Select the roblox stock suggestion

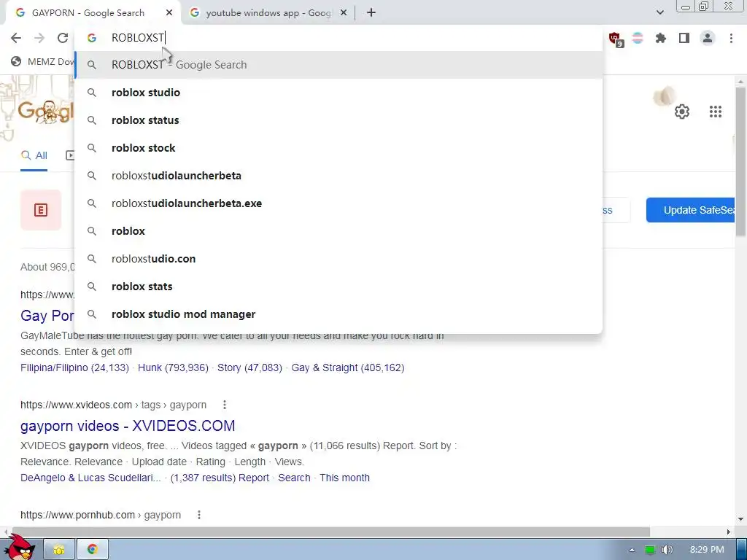pos(338,148)
